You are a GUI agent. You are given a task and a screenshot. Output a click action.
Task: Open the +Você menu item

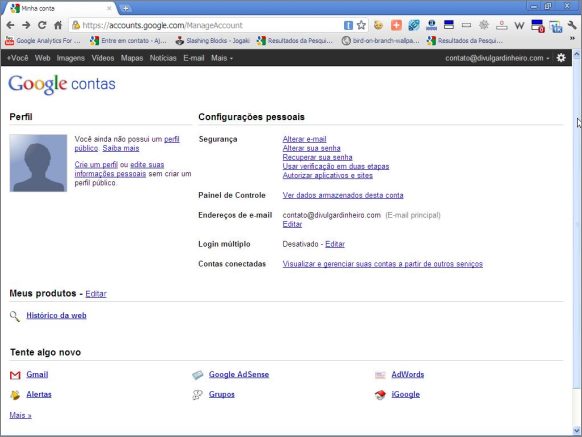pos(18,58)
